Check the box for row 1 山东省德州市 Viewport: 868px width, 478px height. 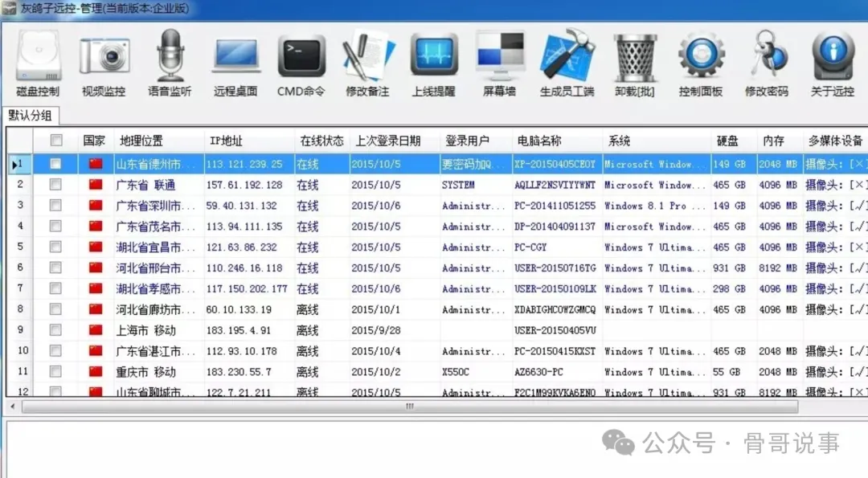click(55, 164)
